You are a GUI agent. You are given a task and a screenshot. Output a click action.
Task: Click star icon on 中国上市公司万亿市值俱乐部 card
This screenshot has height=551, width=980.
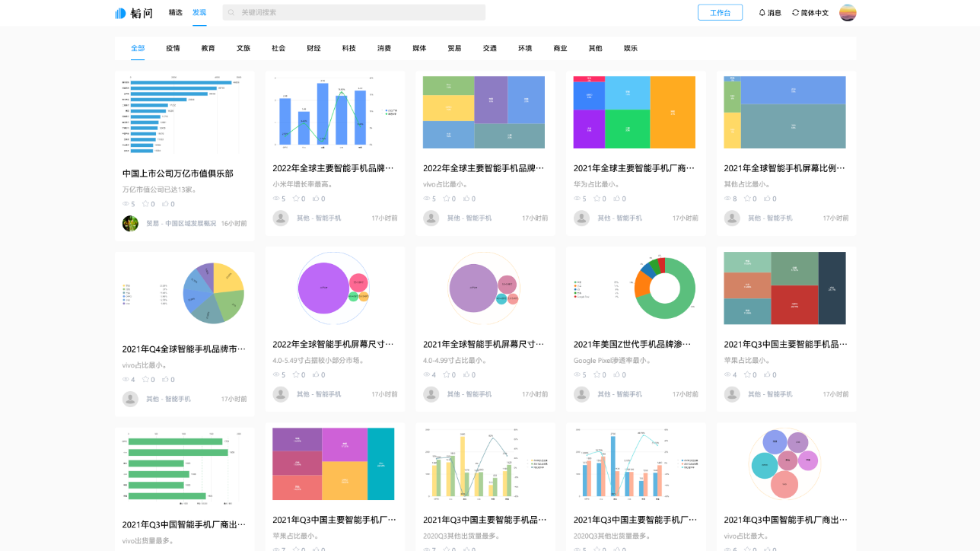[x=145, y=204]
